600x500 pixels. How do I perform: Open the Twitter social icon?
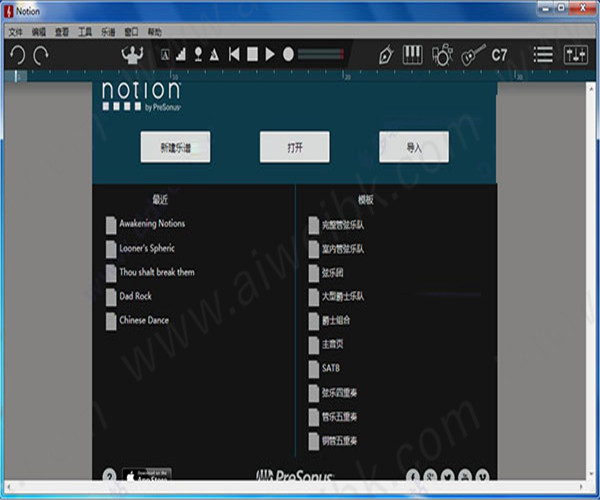[x=447, y=476]
